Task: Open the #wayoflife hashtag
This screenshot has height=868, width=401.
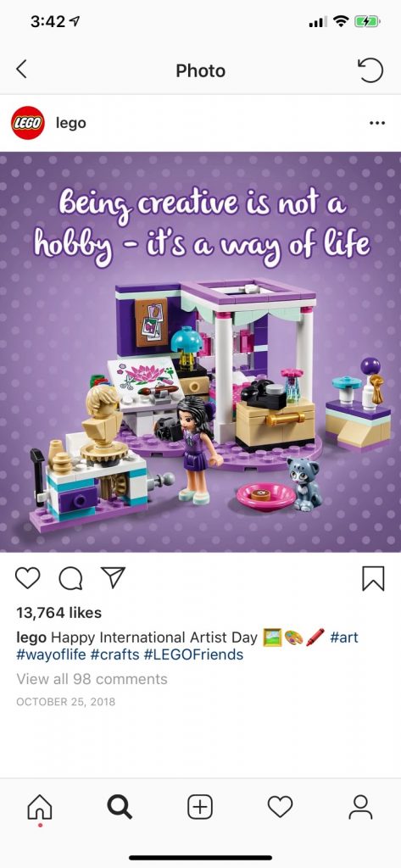Action: 52,655
